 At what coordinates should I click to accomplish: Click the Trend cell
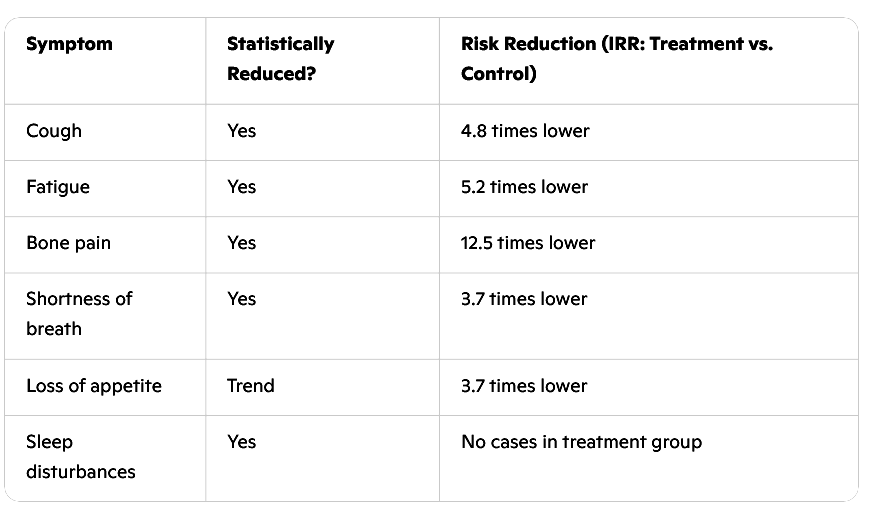pos(250,386)
